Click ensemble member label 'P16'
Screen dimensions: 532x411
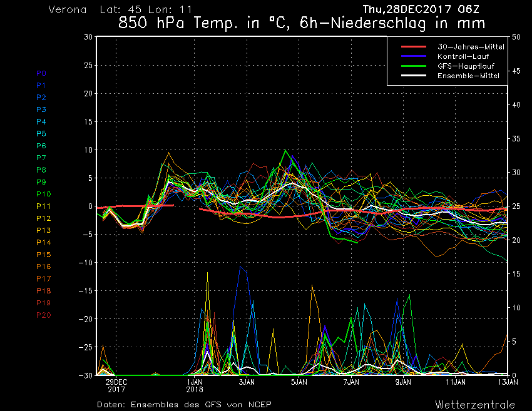tap(44, 266)
